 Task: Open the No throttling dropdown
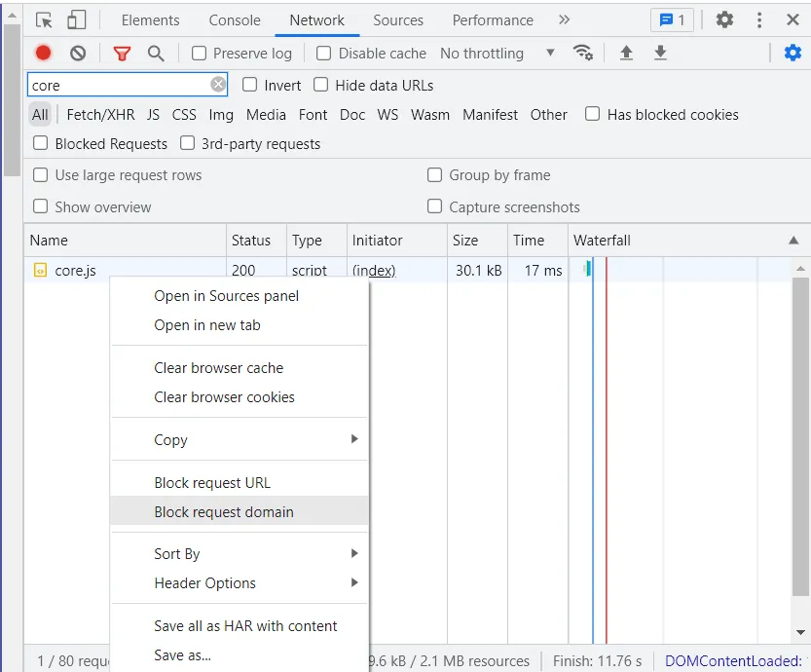coord(497,54)
